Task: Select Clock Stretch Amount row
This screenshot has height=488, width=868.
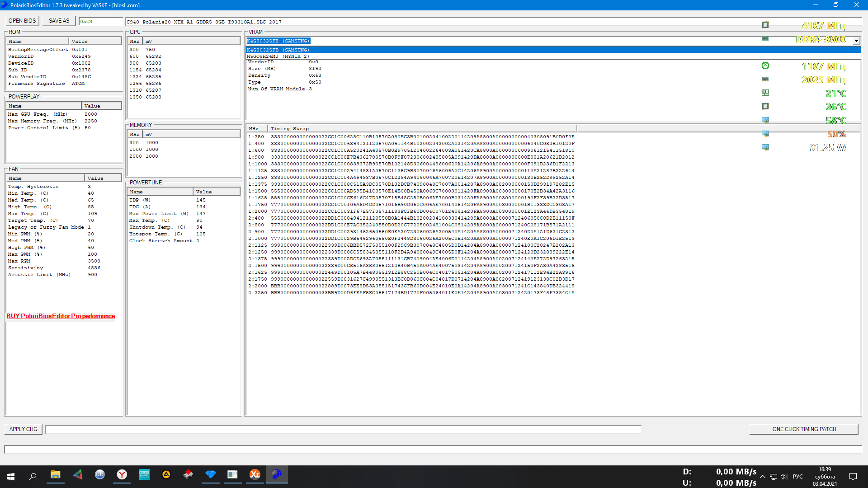Action: (184, 240)
